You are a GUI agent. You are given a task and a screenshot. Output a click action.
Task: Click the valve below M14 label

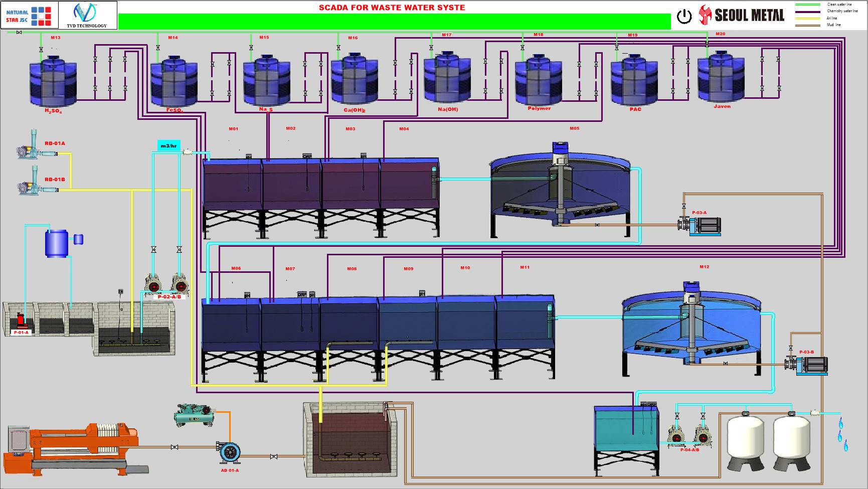[x=158, y=48]
